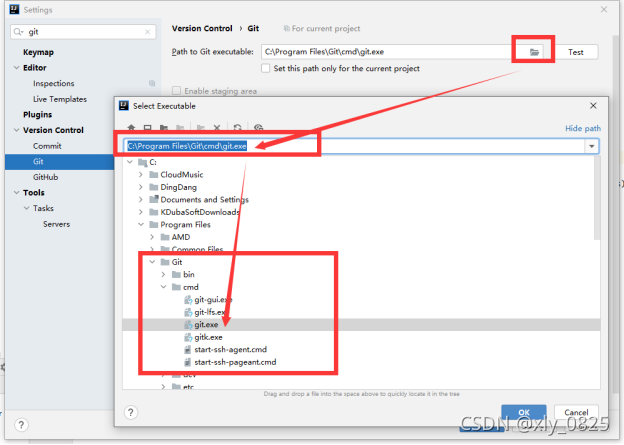Click the browse folder icon beside Git path
624x445 pixels.
(534, 52)
